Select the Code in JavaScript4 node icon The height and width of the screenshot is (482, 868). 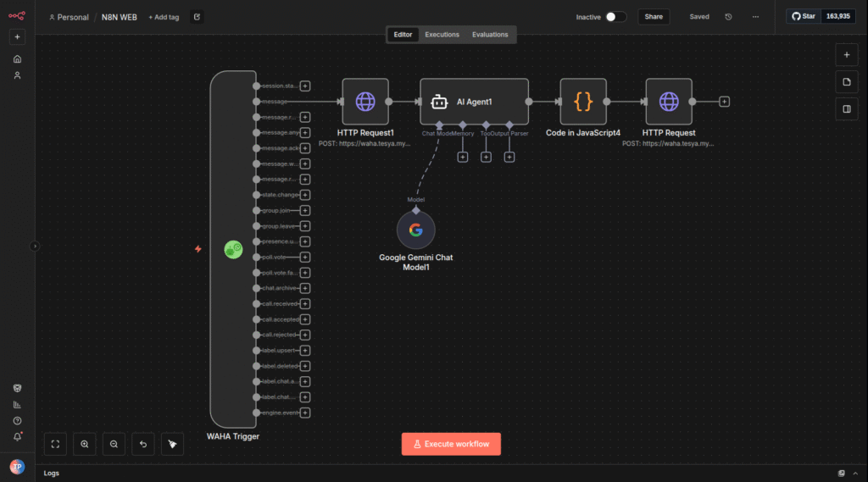click(583, 102)
